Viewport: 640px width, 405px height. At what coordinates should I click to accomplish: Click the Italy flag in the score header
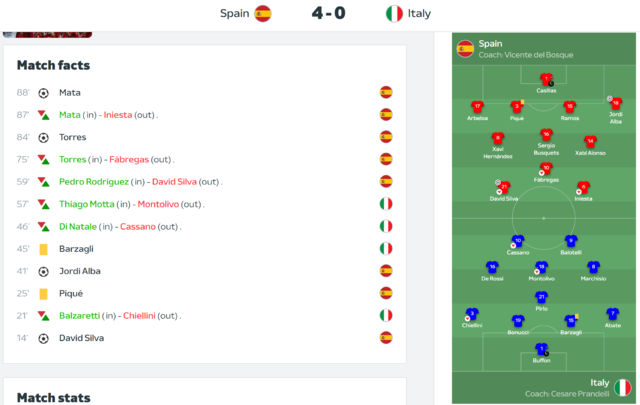(394, 13)
